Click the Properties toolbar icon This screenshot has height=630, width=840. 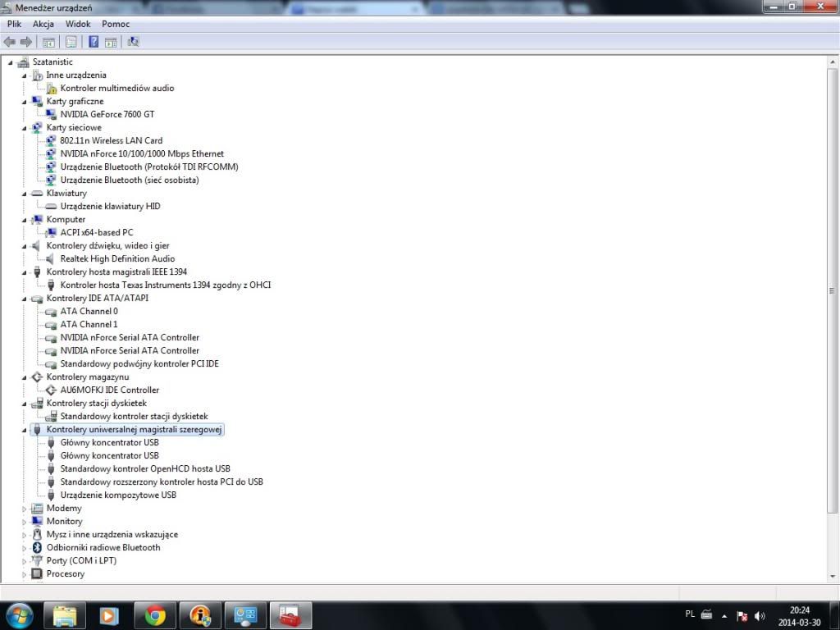pos(71,42)
